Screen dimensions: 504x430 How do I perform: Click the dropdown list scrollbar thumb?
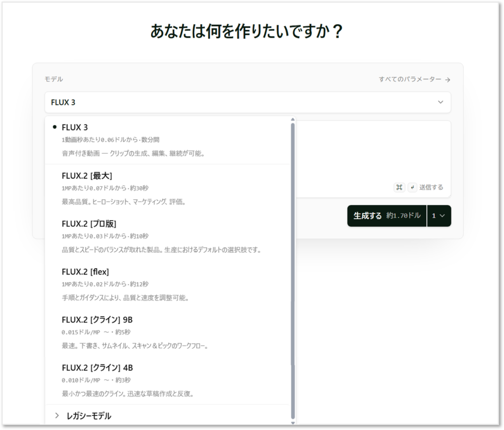tap(292, 270)
